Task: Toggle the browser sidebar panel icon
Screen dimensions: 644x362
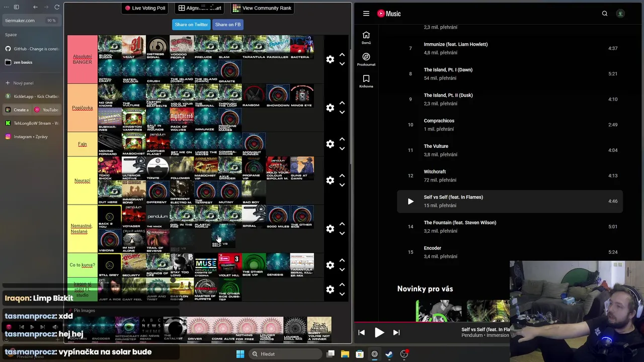Action: pos(16,7)
